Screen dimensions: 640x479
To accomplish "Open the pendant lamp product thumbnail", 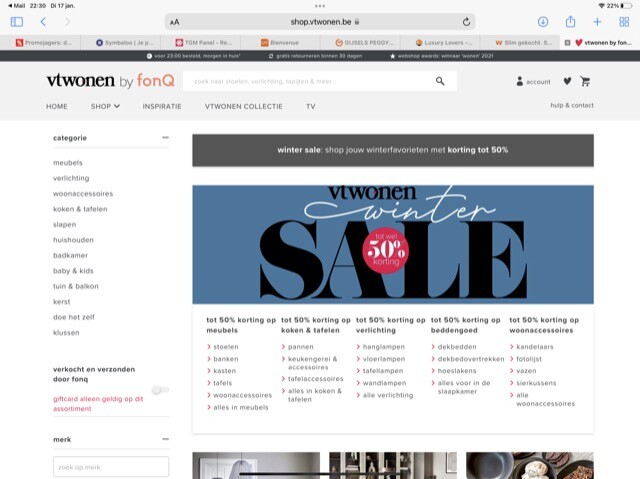I will click(256, 465).
